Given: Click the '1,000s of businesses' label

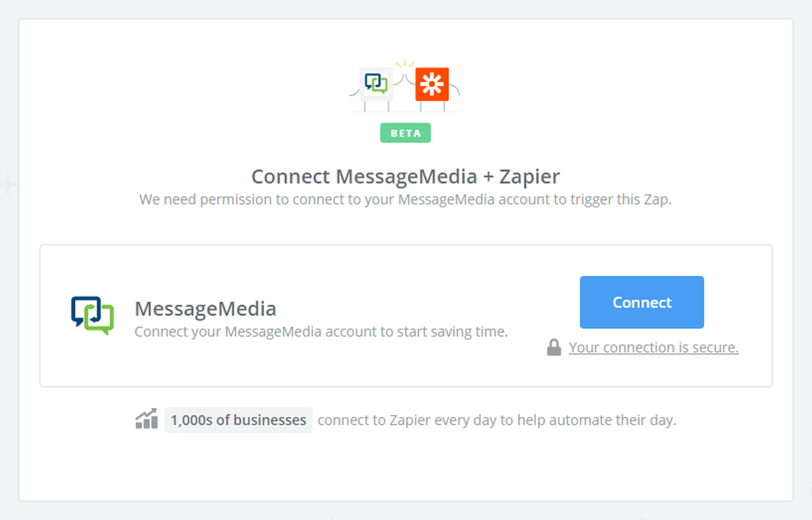Looking at the screenshot, I should [238, 420].
